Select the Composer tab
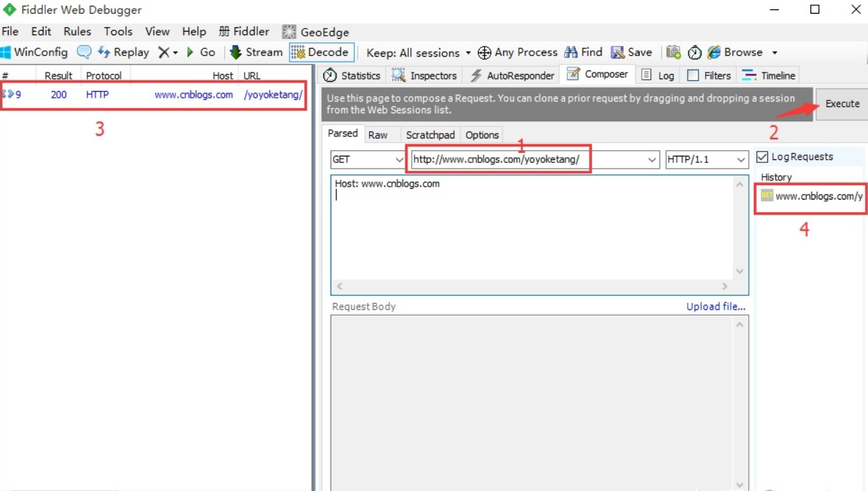 pyautogui.click(x=598, y=74)
